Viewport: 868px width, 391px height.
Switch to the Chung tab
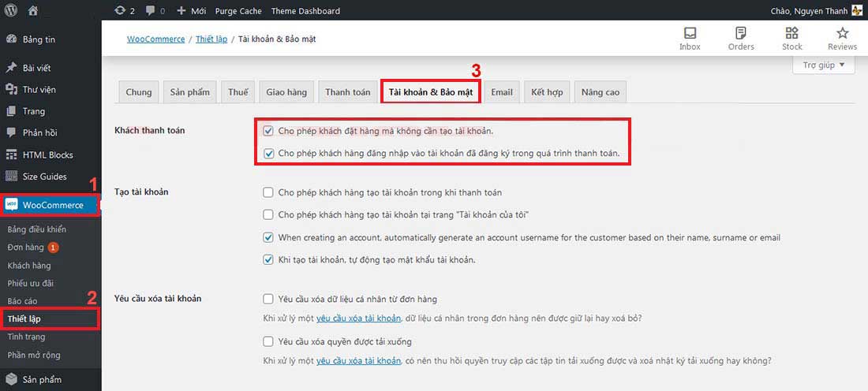138,92
